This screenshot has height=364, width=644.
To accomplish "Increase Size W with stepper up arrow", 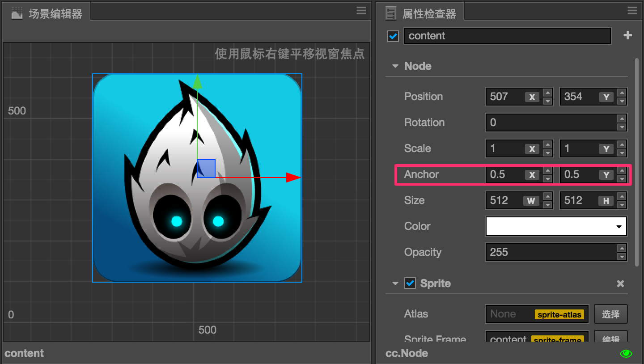I will 547,196.
